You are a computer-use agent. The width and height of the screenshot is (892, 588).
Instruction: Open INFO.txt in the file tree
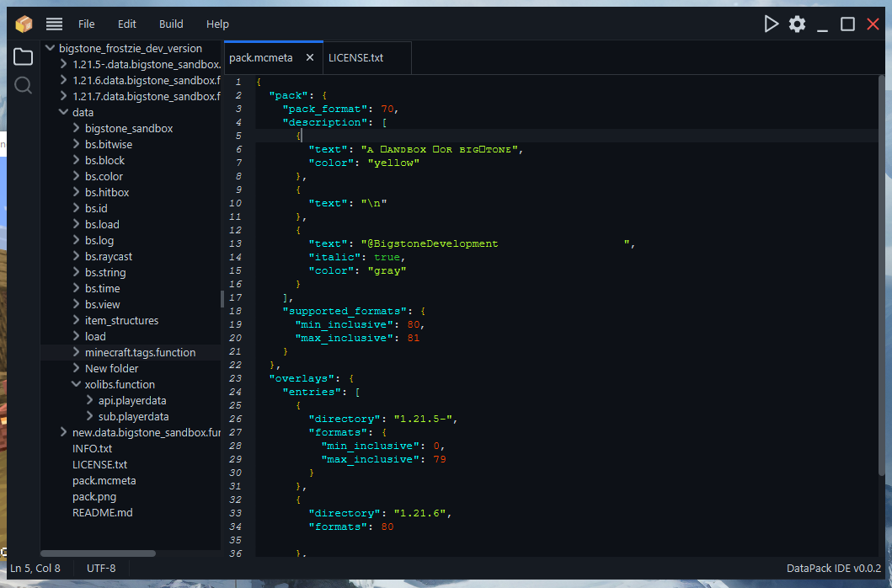click(x=92, y=448)
